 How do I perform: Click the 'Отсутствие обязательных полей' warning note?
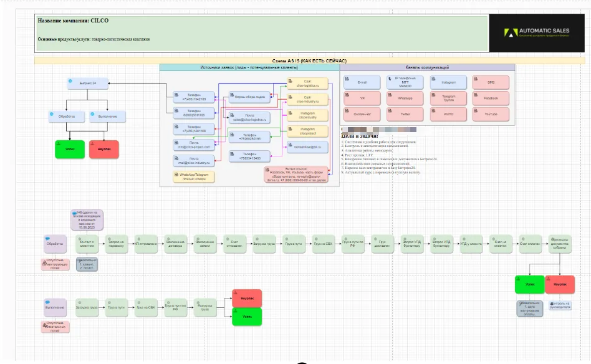pos(55,327)
